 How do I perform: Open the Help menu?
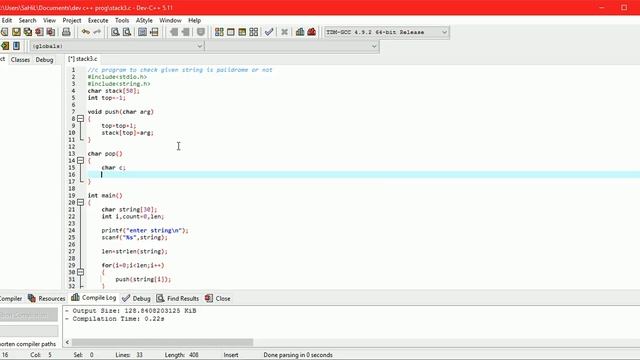pyautogui.click(x=194, y=20)
